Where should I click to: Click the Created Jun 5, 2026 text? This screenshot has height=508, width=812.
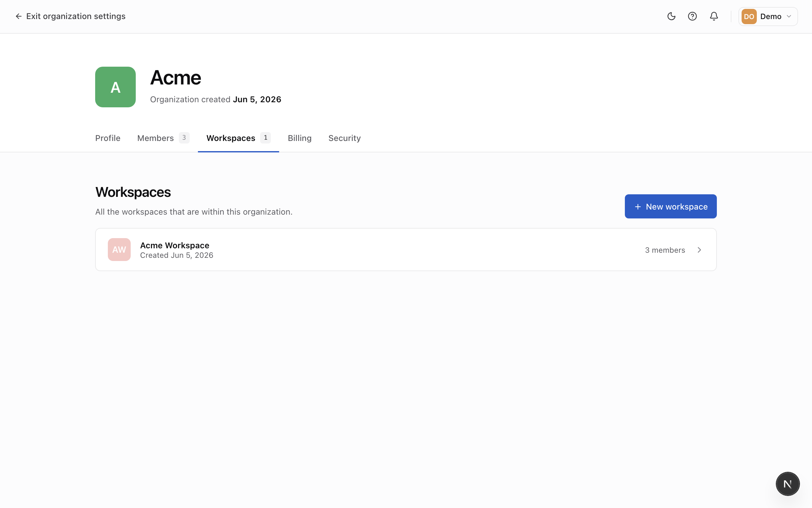(176, 255)
